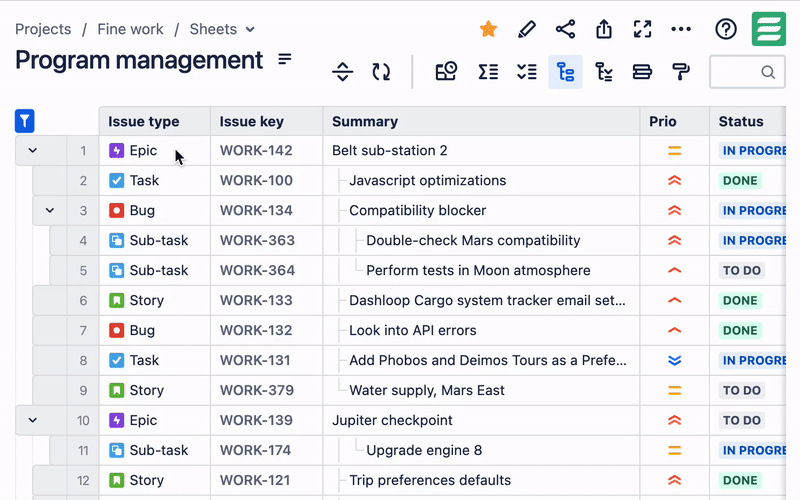Click the Summary column header
This screenshot has height=500, width=800.
[481, 121]
